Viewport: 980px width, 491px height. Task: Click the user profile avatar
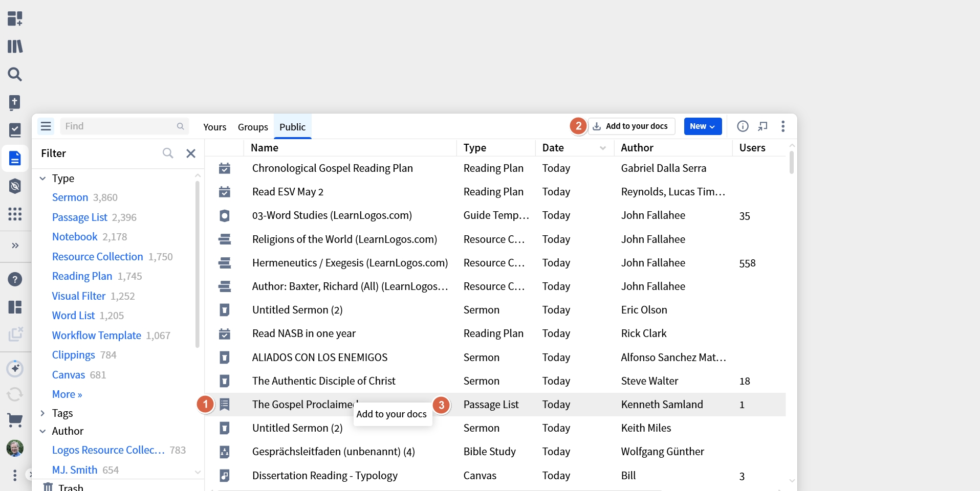pyautogui.click(x=15, y=448)
